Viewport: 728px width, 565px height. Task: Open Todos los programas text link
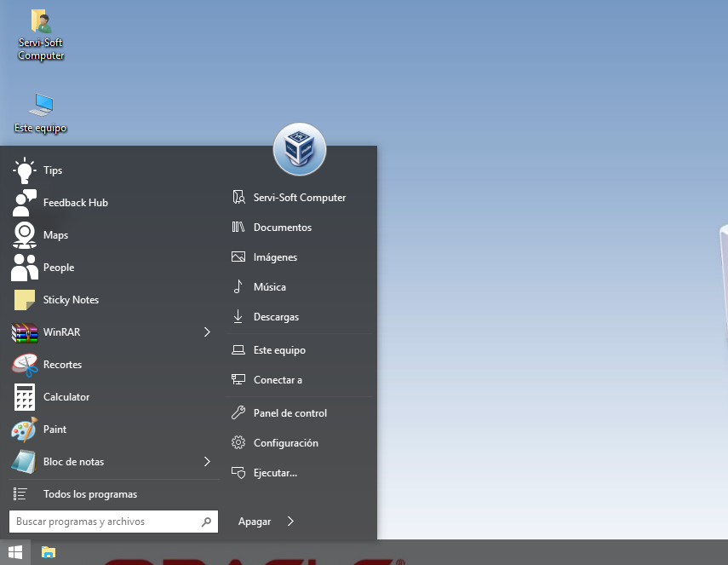coord(90,494)
